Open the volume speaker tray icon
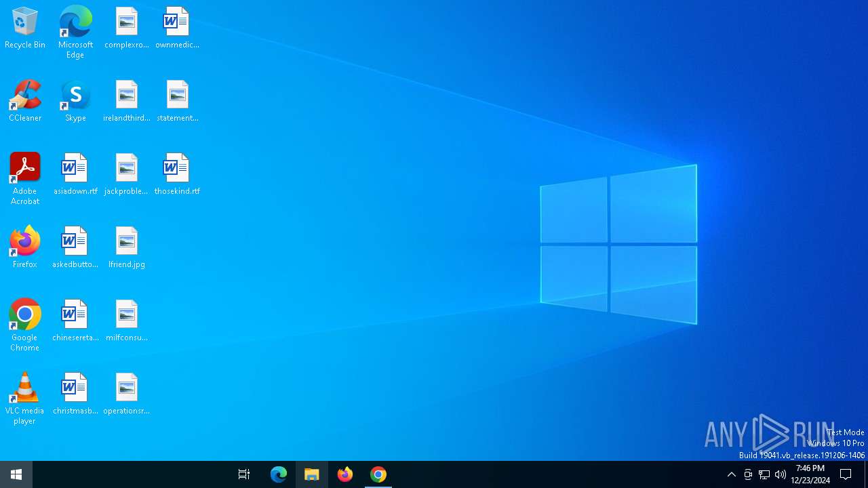 pos(781,474)
